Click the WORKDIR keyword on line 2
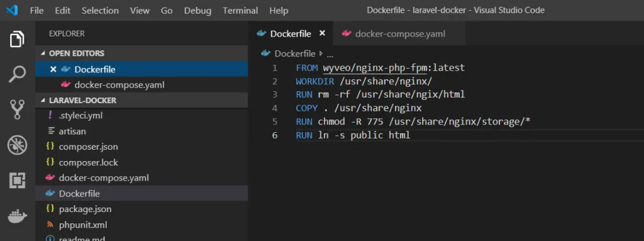The width and height of the screenshot is (644, 241). [314, 81]
